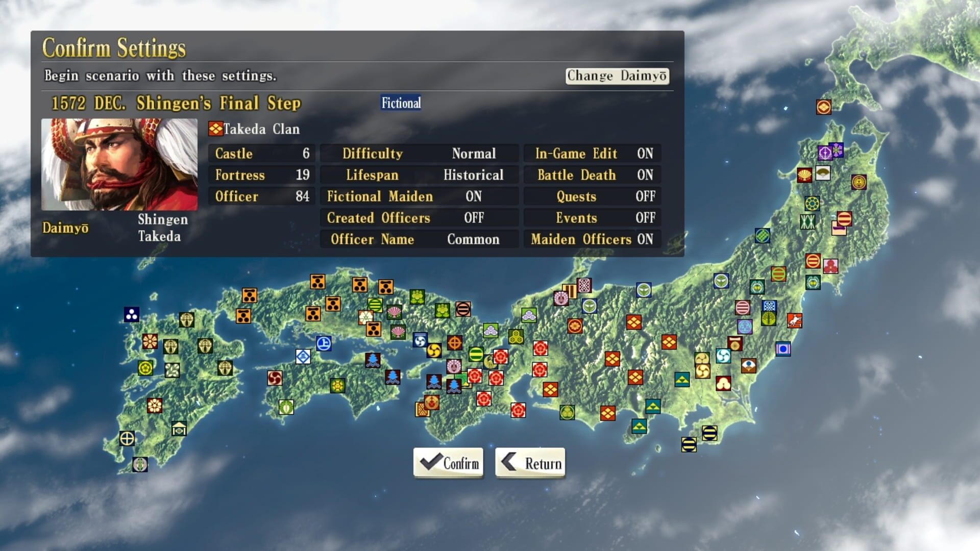Click Shingen Takeda's portrait
This screenshot has width=980, height=551.
tap(120, 163)
